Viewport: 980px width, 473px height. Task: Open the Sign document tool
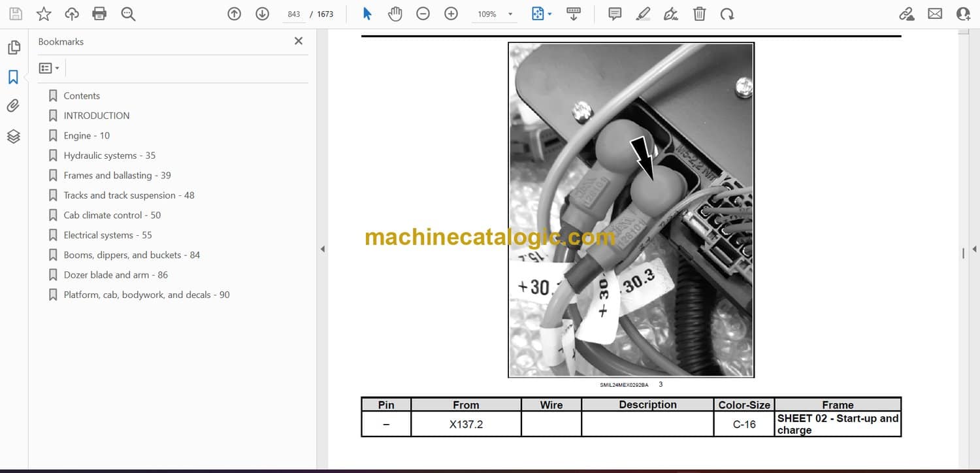(671, 14)
